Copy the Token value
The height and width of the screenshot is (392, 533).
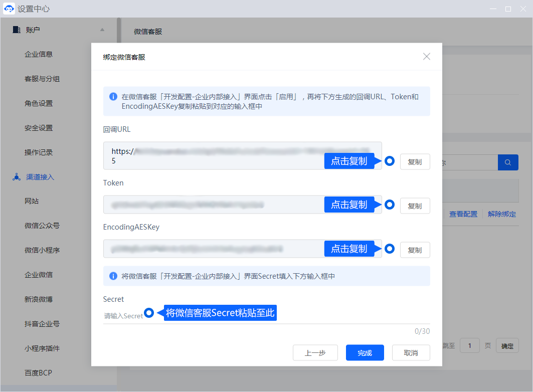[415, 206]
